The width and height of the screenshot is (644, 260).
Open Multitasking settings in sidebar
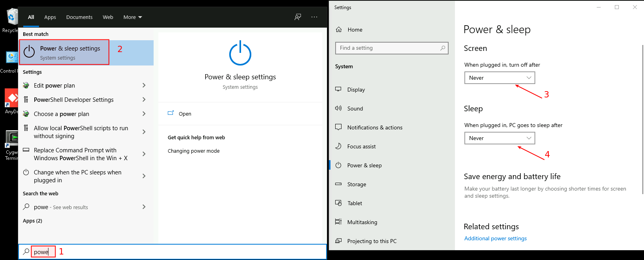pyautogui.click(x=362, y=222)
